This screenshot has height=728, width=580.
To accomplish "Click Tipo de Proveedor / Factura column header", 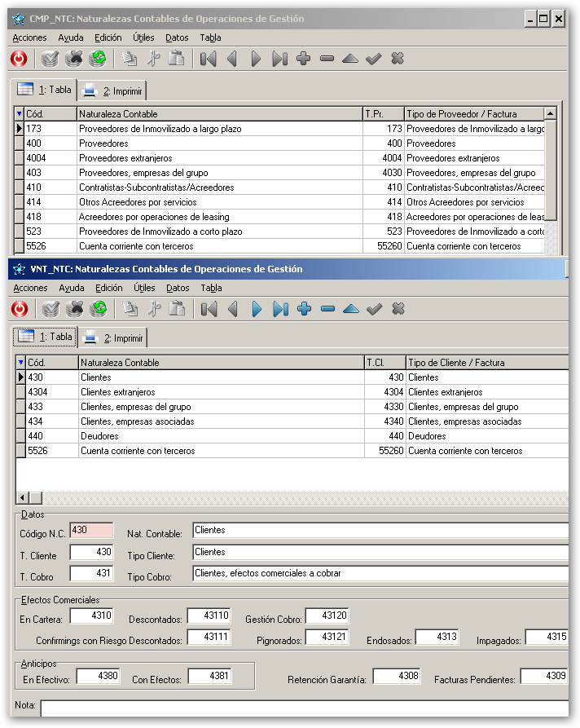I will pos(474,114).
